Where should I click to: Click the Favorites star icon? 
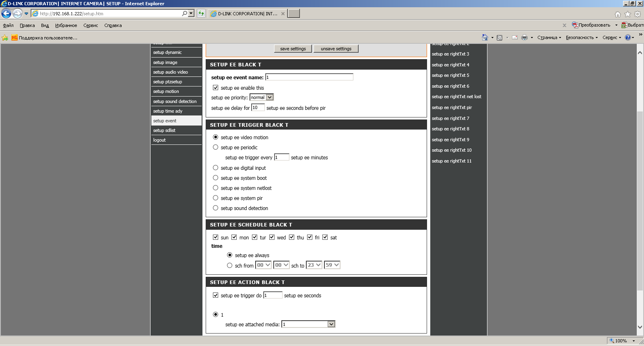(x=627, y=14)
